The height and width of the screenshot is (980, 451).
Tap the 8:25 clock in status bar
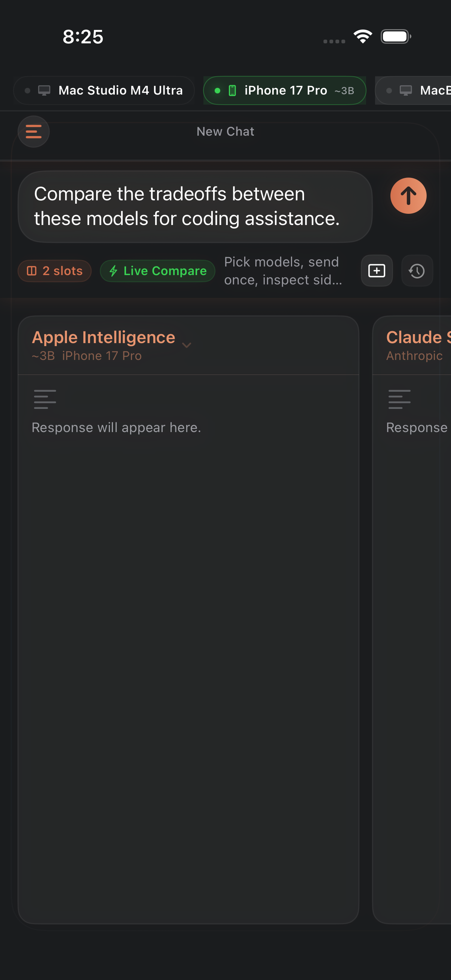tap(83, 37)
